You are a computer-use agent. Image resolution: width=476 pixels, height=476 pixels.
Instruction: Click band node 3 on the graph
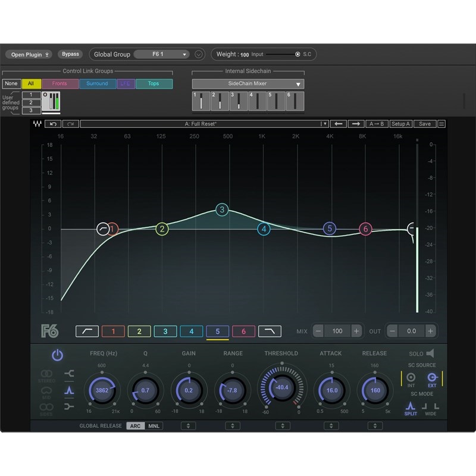click(x=222, y=209)
